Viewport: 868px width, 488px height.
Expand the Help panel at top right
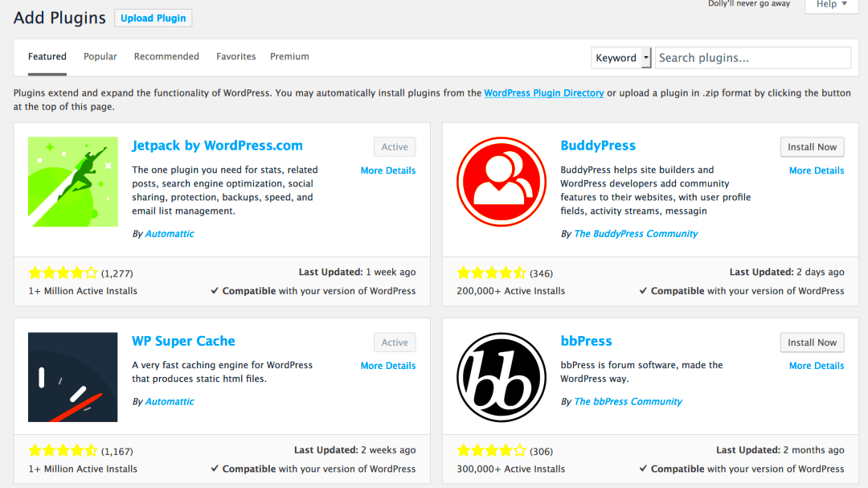click(832, 5)
